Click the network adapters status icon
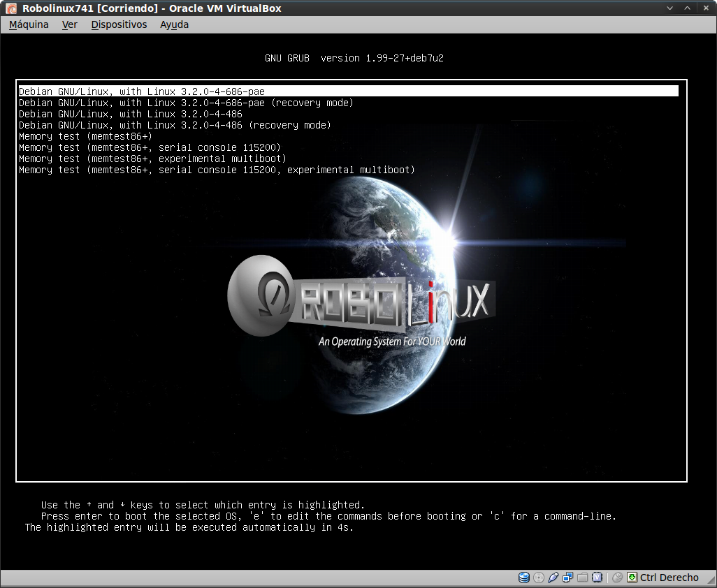The image size is (717, 588). coord(568,578)
